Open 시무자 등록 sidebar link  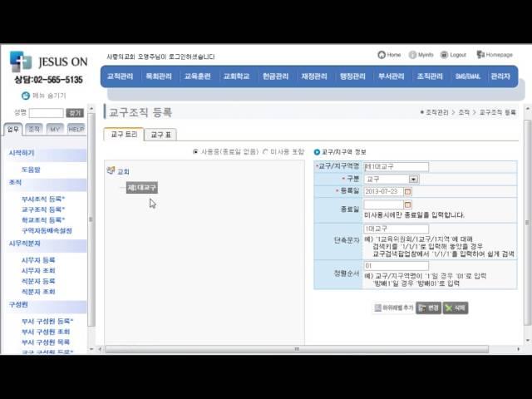click(38, 260)
